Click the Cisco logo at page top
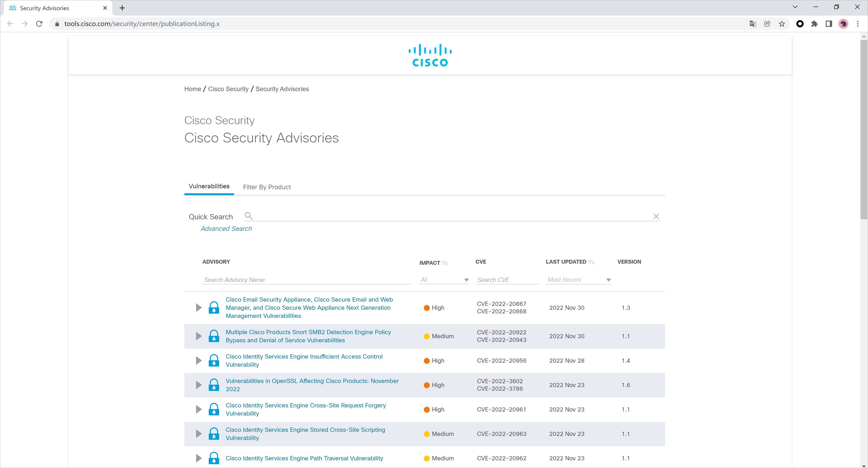868x468 pixels. (x=430, y=55)
